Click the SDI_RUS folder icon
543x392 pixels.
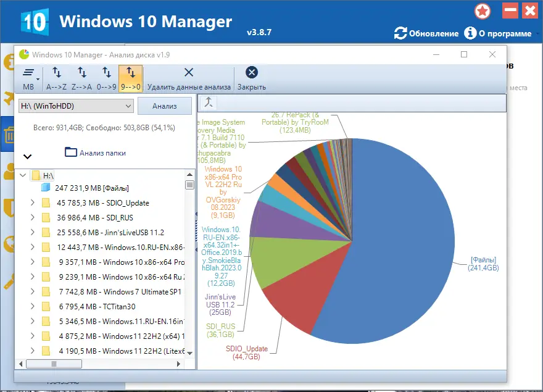(x=46, y=218)
